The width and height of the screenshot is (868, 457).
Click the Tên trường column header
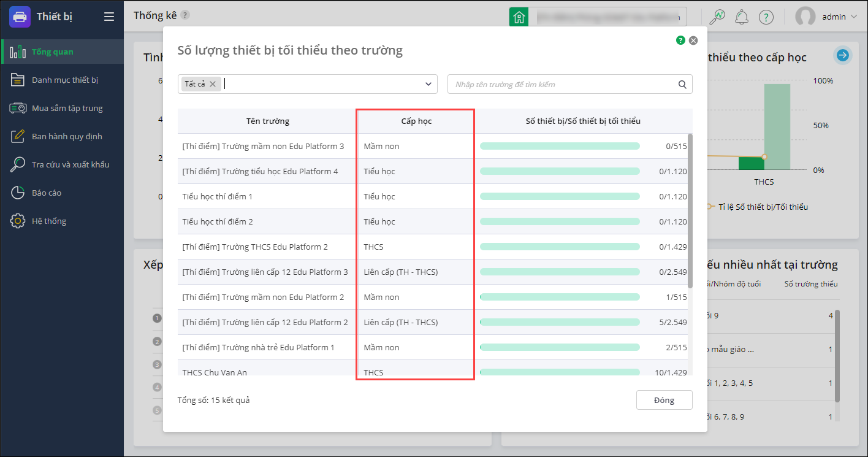pos(267,121)
